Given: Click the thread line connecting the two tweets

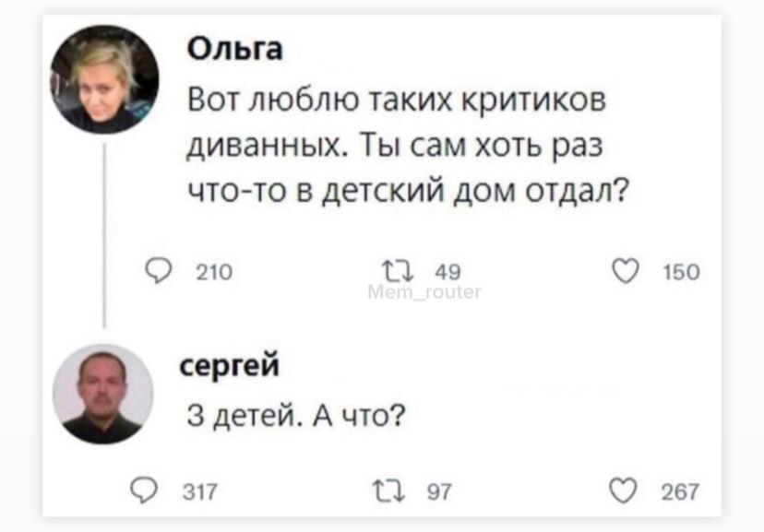Looking at the screenshot, I should [104, 236].
